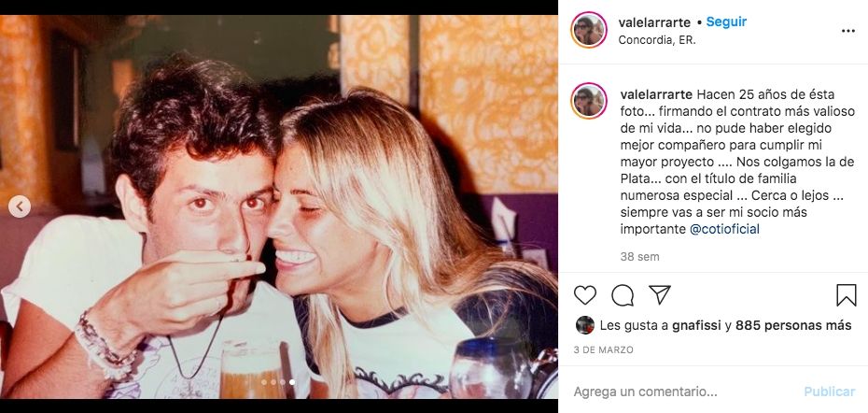View the 885 personas más likes list

click(x=793, y=326)
